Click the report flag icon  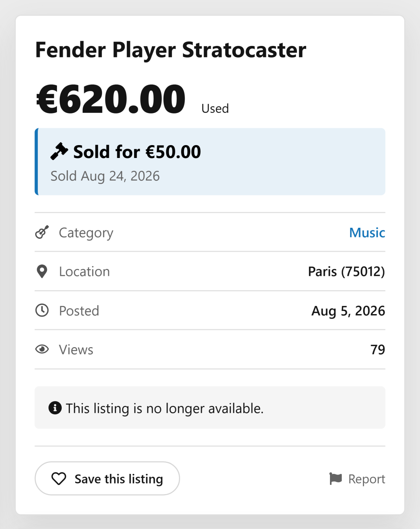pyautogui.click(x=335, y=479)
